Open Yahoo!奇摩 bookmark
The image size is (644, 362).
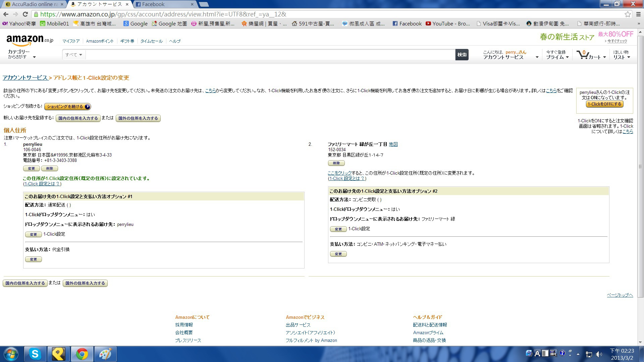click(x=19, y=23)
